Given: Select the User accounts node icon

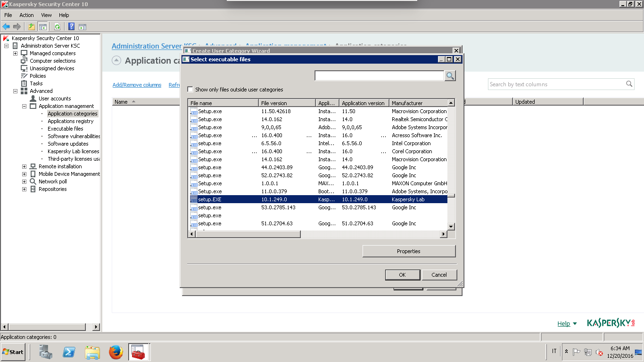Looking at the screenshot, I should (x=33, y=99).
